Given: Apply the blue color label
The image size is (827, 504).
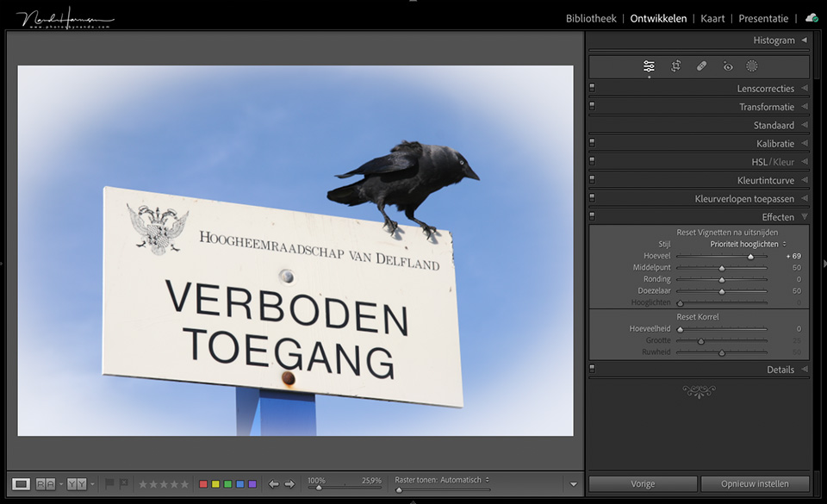Looking at the screenshot, I should pyautogui.click(x=240, y=484).
